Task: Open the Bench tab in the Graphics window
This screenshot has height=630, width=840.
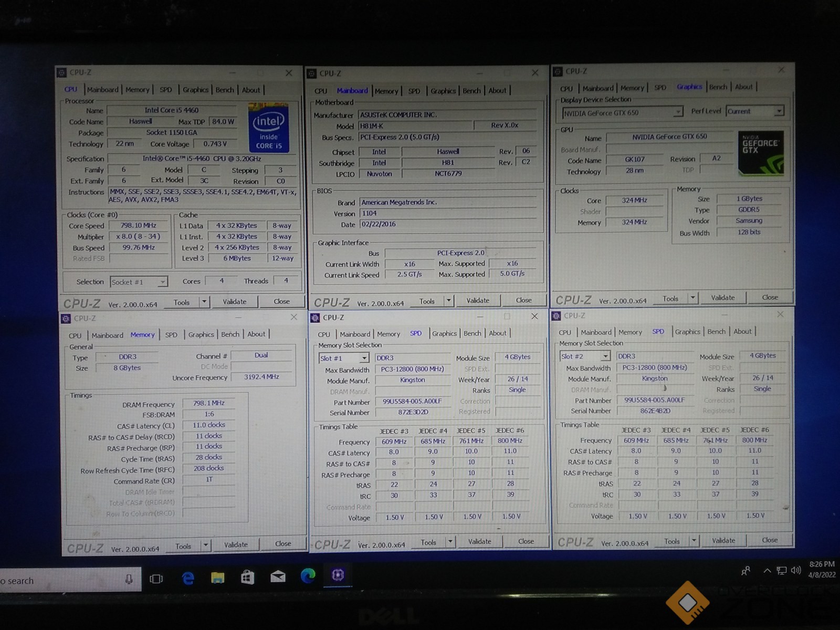Action: point(718,87)
